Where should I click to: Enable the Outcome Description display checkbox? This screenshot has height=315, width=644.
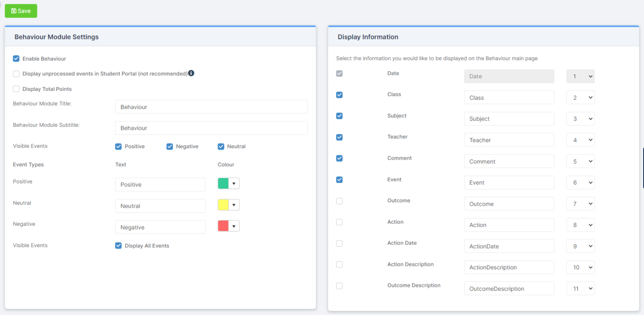[x=339, y=286]
